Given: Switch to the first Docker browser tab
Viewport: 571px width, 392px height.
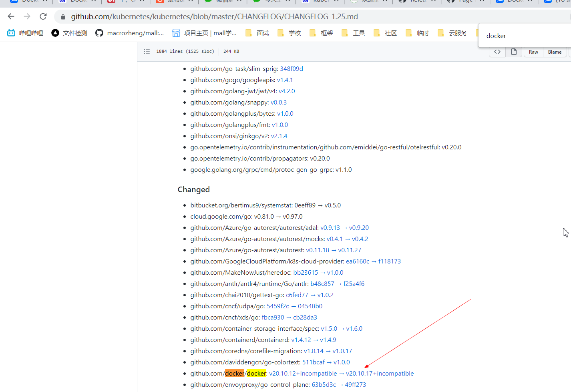Looking at the screenshot, I should pyautogui.click(x=28, y=2).
